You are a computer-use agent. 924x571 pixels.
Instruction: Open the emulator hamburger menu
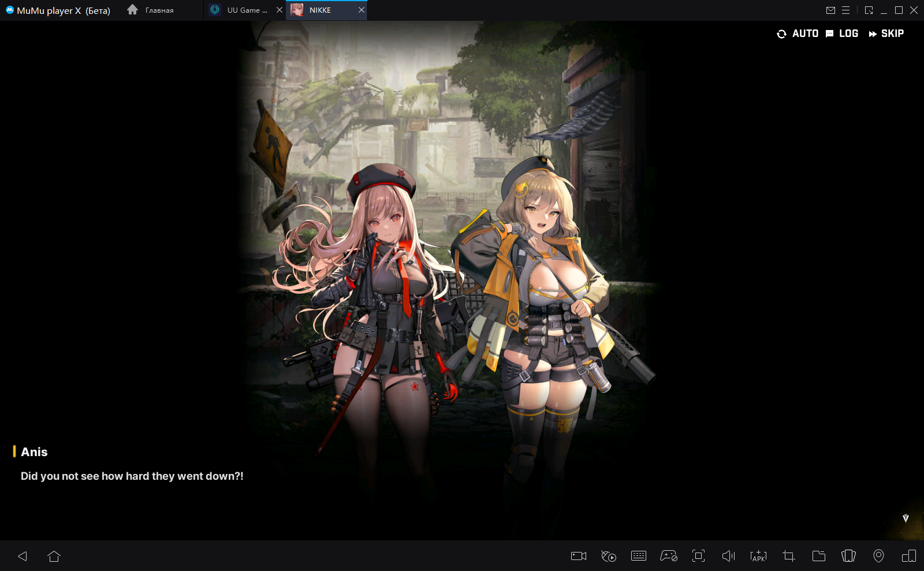845,10
